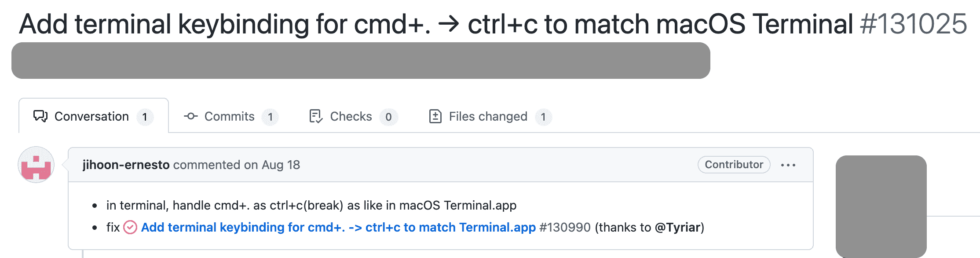The width and height of the screenshot is (980, 258).
Task: Click the Checks checklist icon
Action: [x=316, y=116]
